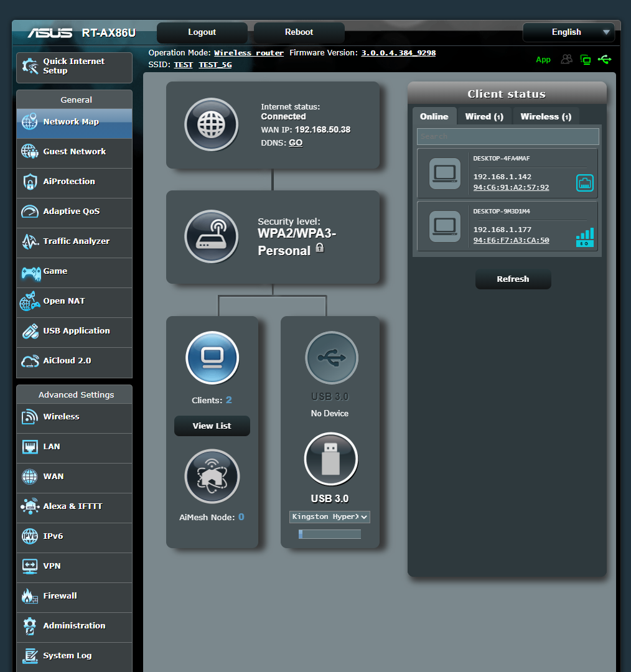This screenshot has width=631, height=672.
Task: Click the grayed USB 3.0 No Device icon
Action: 330,358
